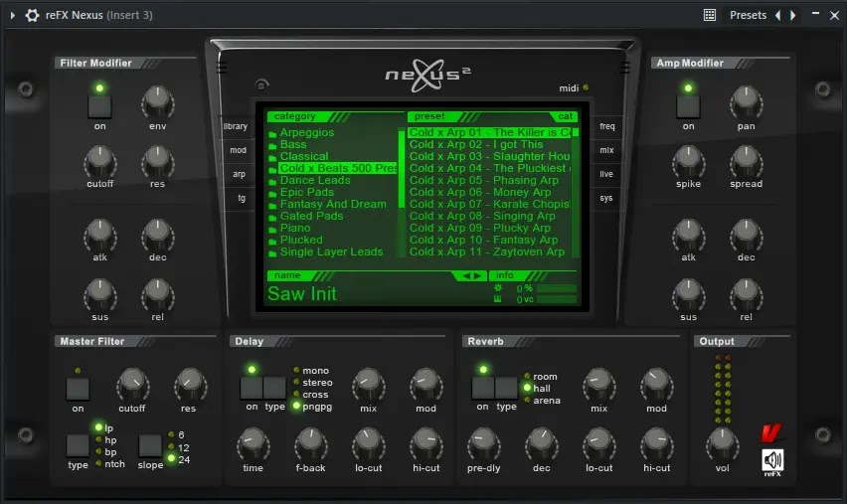
Task: Click the preset grid icon in title bar
Action: click(x=710, y=15)
